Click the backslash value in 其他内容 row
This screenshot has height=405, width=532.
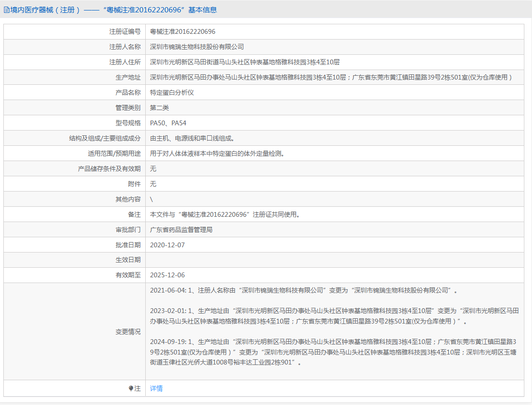151,199
